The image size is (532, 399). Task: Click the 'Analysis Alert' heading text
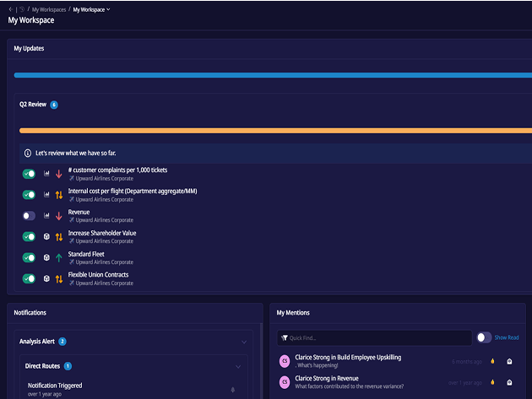coord(37,342)
